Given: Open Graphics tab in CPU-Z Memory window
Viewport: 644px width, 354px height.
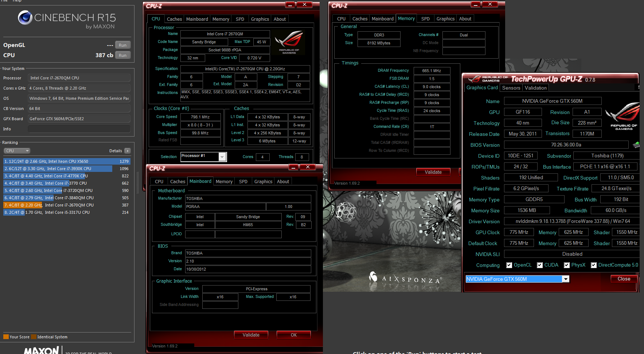Looking at the screenshot, I should point(445,19).
